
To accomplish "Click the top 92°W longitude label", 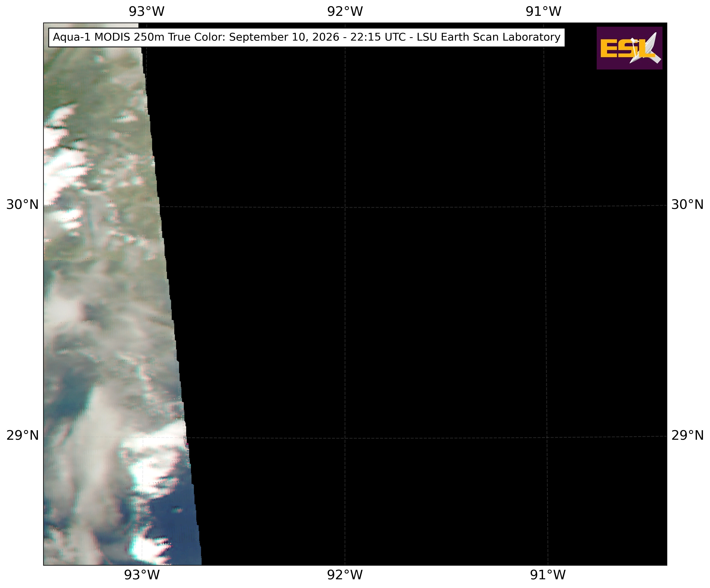I will (345, 11).
